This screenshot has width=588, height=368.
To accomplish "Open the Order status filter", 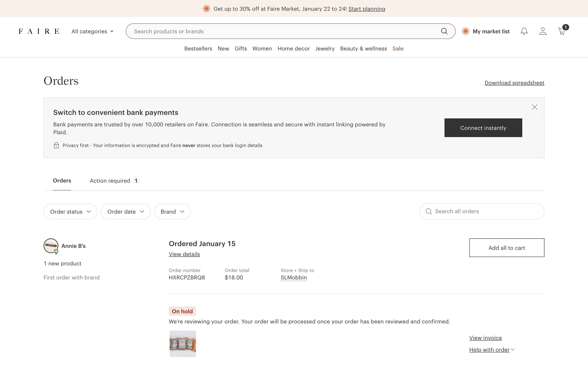I will tap(70, 212).
